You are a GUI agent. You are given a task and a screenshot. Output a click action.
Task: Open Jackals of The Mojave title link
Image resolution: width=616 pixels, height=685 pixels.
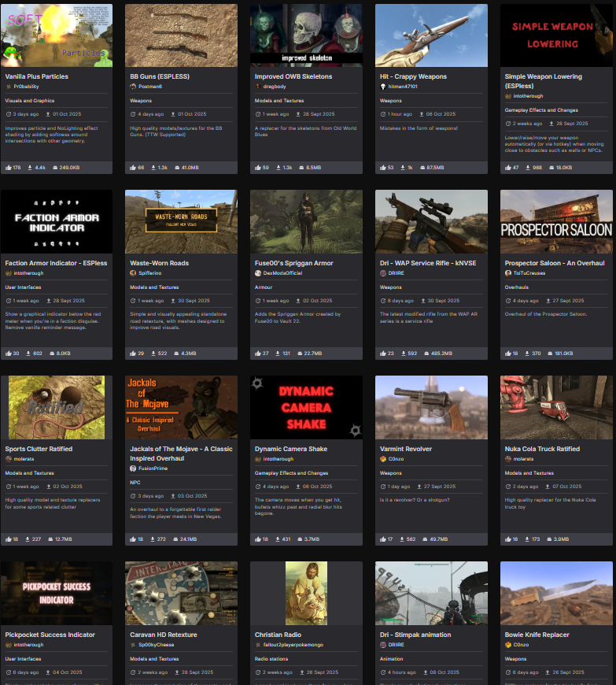tap(181, 454)
